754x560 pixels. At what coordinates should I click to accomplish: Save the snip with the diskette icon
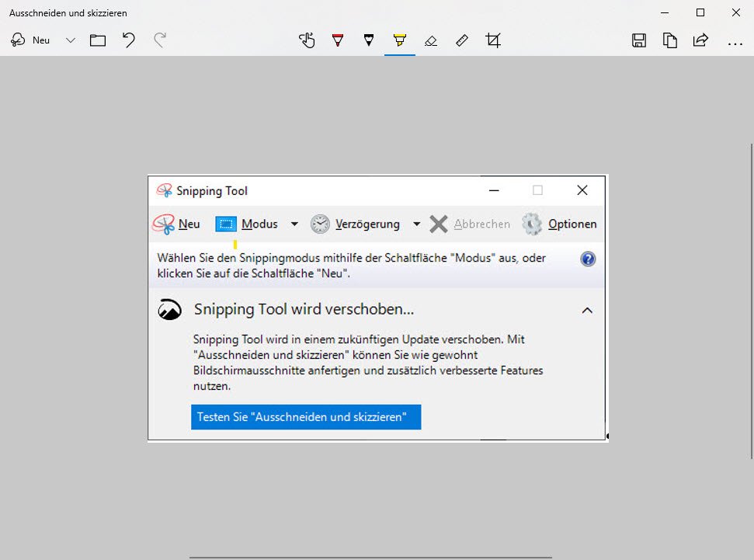tap(638, 40)
